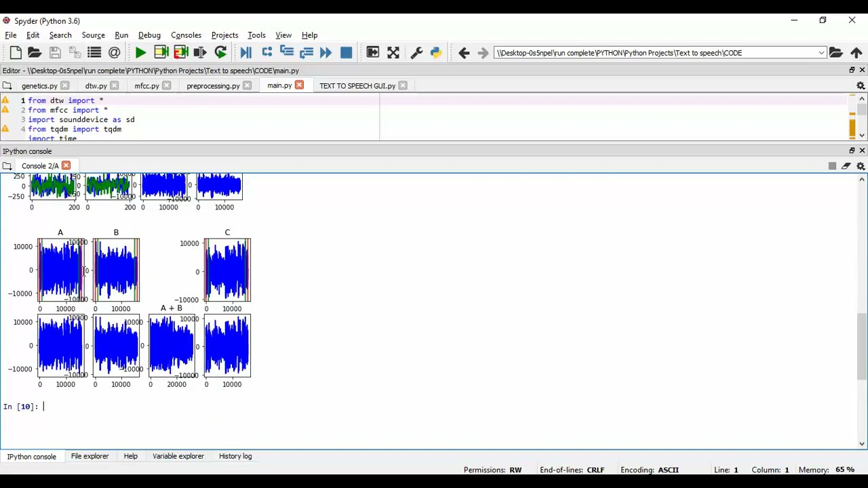Switch to preprocessing.py editor tab
Viewport: 868px width, 488px height.
click(213, 86)
